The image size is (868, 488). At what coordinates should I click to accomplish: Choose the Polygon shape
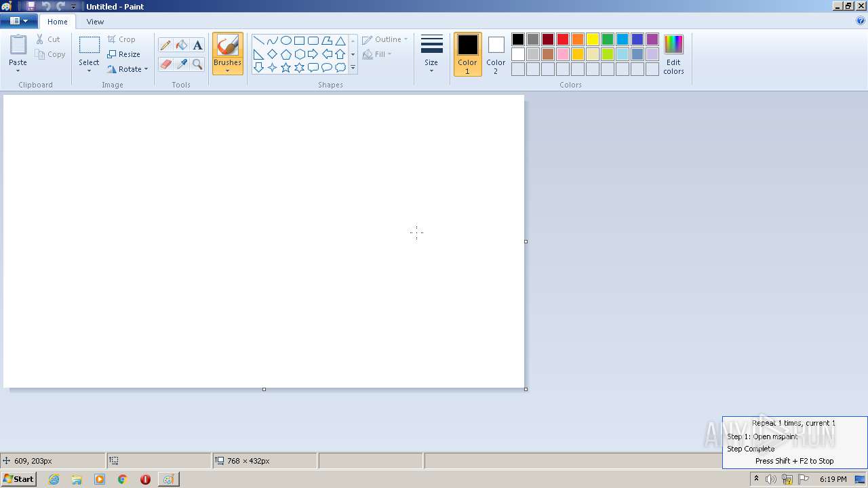326,41
